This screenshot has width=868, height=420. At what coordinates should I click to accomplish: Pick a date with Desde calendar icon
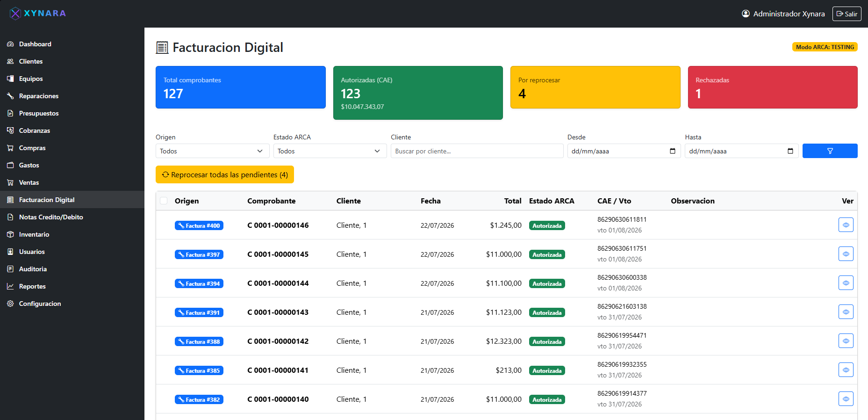coord(673,151)
